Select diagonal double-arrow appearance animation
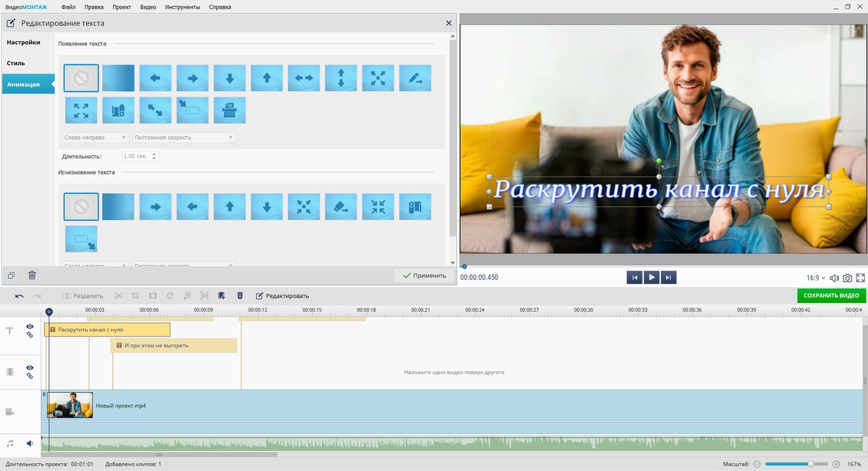 (156, 110)
